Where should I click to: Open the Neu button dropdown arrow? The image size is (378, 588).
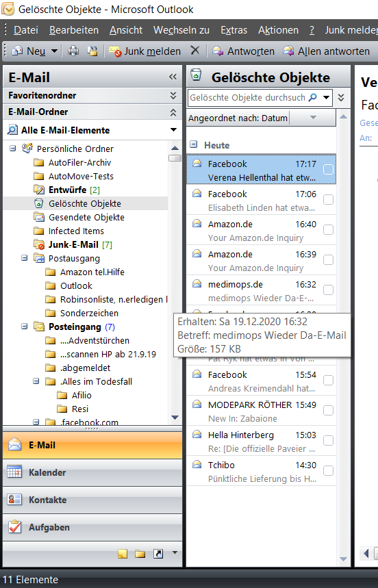(54, 51)
